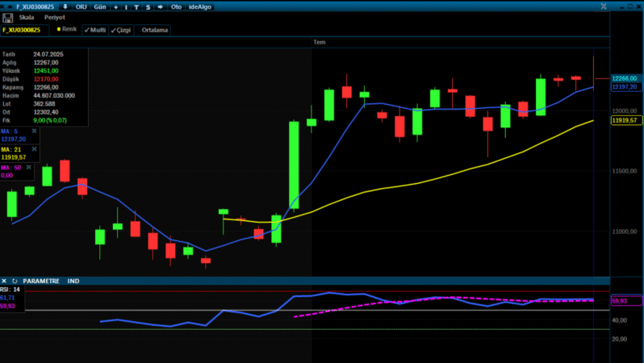Toggle the Oto auto-scale button
Screen dimensions: 644x363
click(176, 7)
